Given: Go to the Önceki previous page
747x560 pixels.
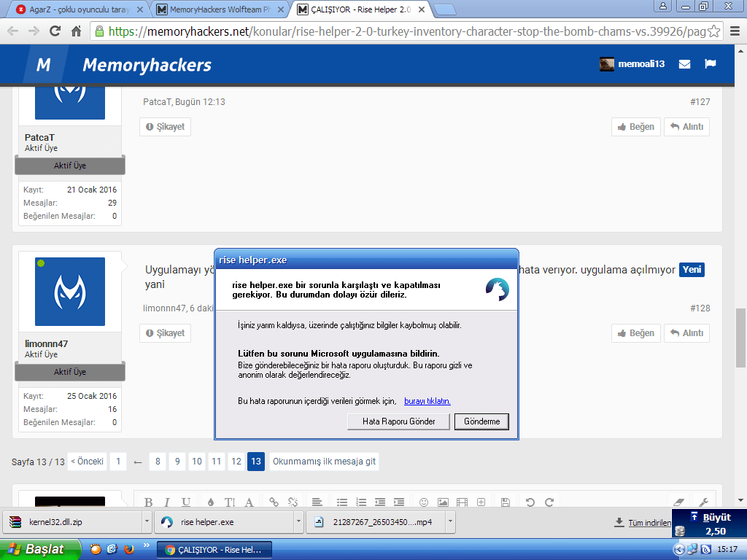Looking at the screenshot, I should (x=88, y=462).
